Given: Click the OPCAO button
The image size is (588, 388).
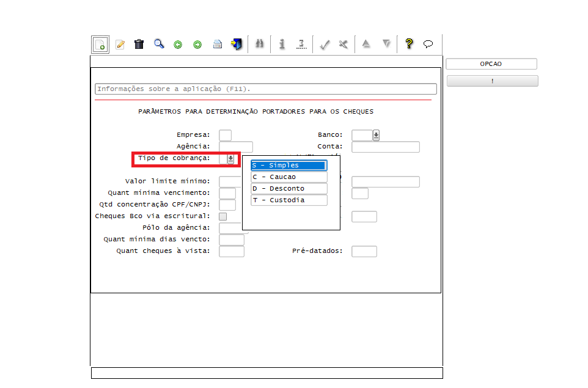Looking at the screenshot, I should point(491,64).
